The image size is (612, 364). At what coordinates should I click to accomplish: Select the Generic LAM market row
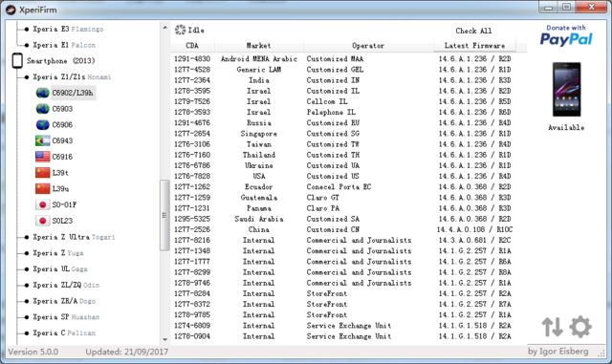click(342, 70)
